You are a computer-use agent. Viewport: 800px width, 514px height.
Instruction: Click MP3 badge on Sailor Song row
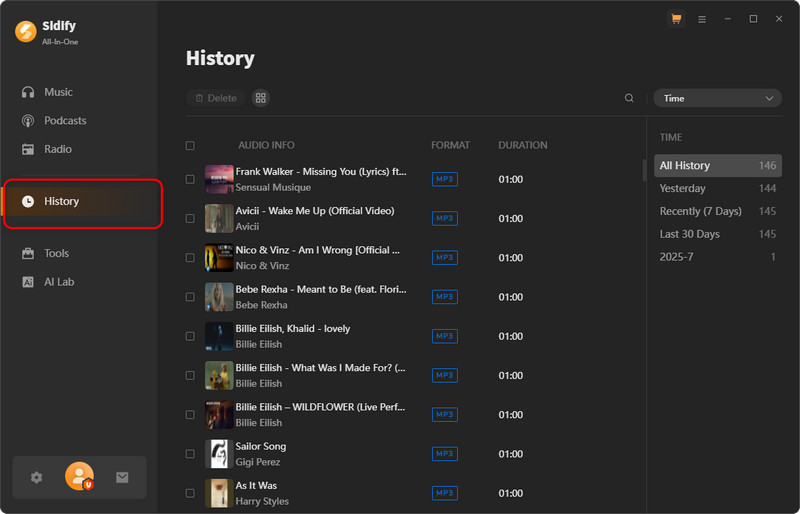coord(444,455)
